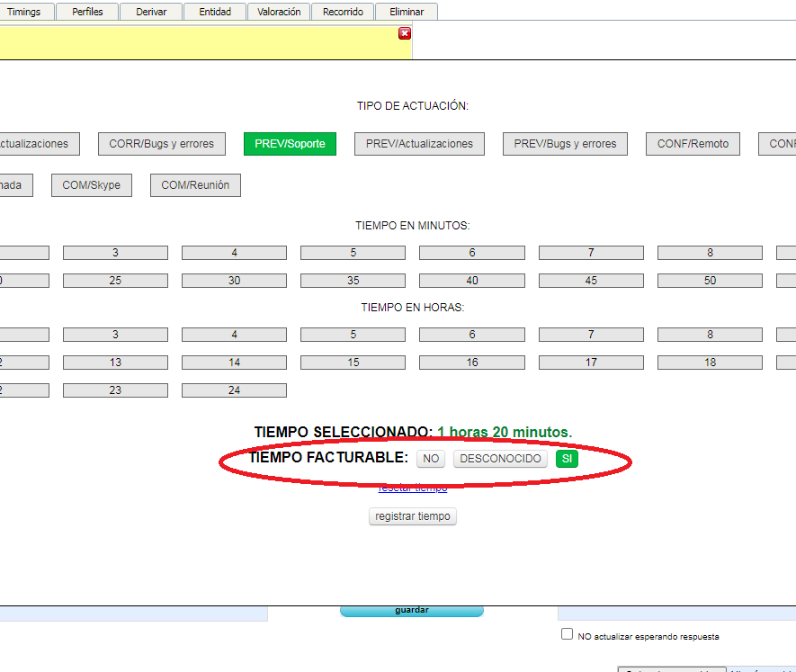Select PREV/Bugs y errores action type
The image size is (796, 672).
click(565, 144)
